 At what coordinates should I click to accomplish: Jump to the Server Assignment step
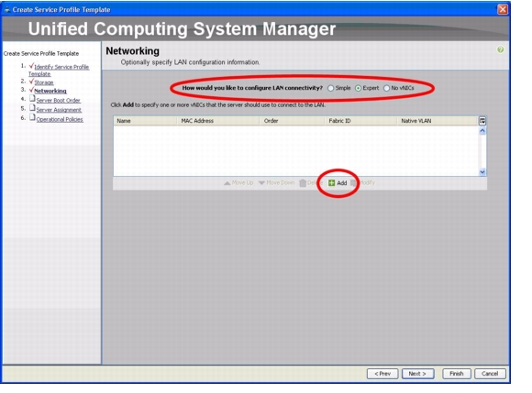(x=59, y=110)
